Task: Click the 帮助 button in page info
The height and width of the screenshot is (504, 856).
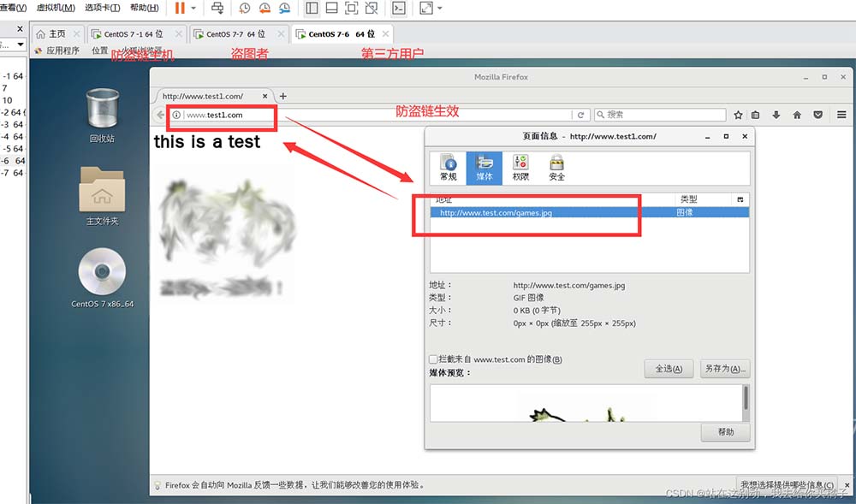Action: pyautogui.click(x=726, y=432)
